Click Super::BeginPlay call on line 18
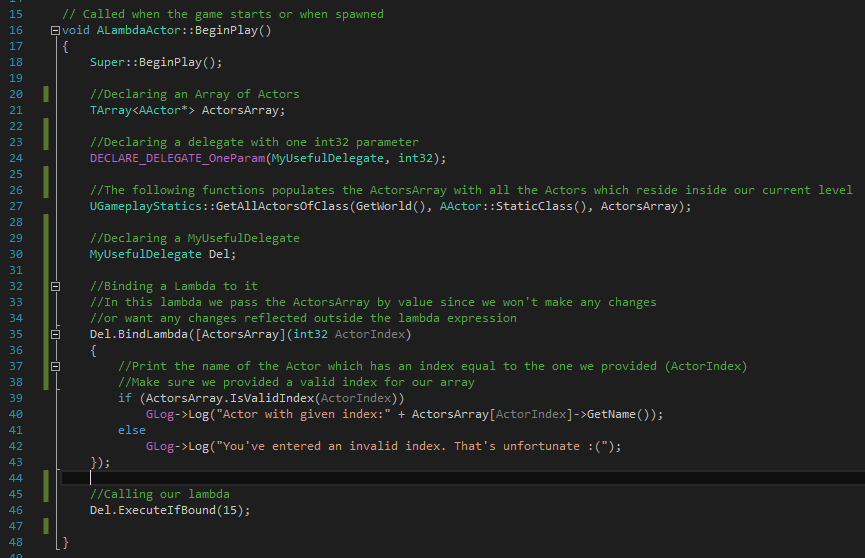This screenshot has height=558, width=865. (156, 62)
